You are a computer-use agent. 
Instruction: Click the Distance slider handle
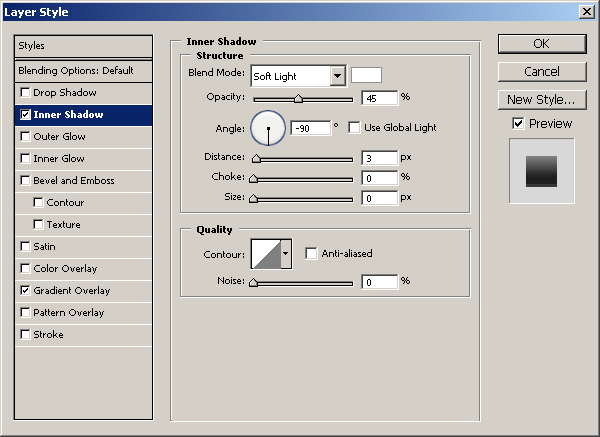coord(256,158)
